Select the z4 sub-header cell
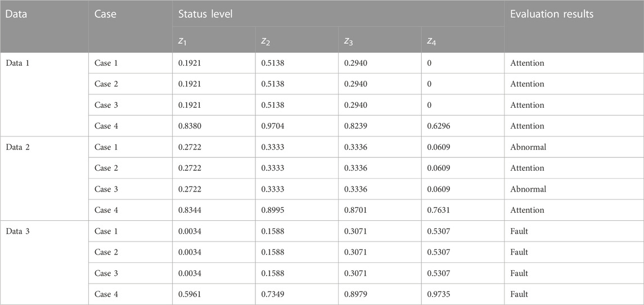The image size is (644, 305). [462, 40]
